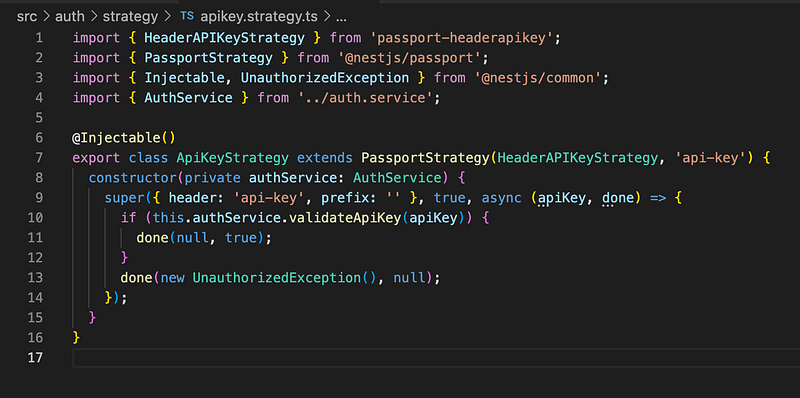Click the underlined 'done' parameter on line 9
800x398 pixels.
coord(618,197)
